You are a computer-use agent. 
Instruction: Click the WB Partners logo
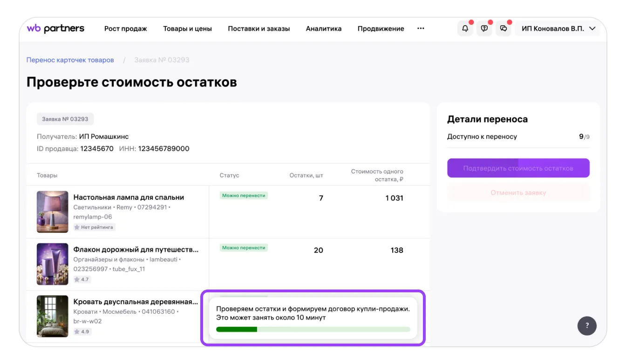coord(55,29)
